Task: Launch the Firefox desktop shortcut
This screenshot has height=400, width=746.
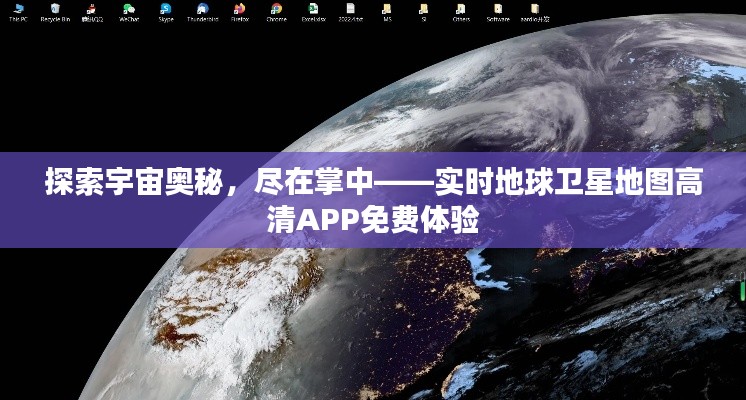Action: 240,12
